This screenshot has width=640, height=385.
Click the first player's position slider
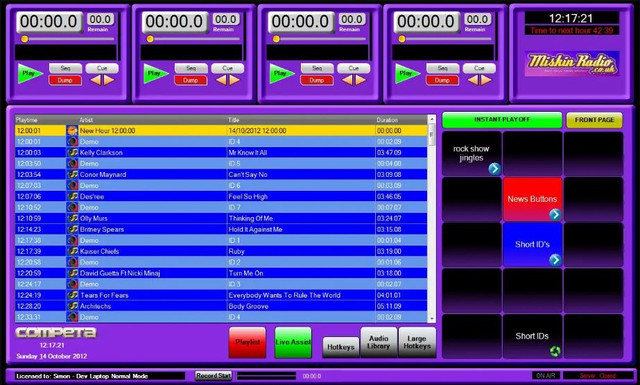click(67, 39)
